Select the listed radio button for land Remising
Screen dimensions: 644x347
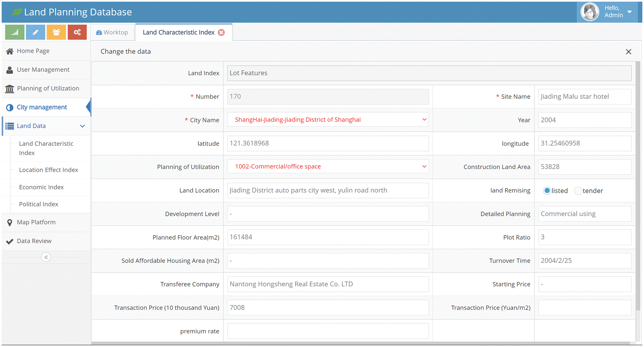pyautogui.click(x=547, y=191)
